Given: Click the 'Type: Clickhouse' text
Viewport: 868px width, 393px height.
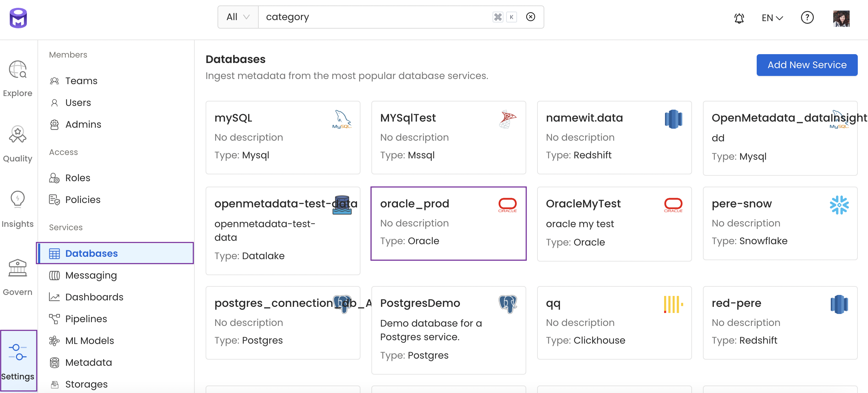Looking at the screenshot, I should [585, 340].
